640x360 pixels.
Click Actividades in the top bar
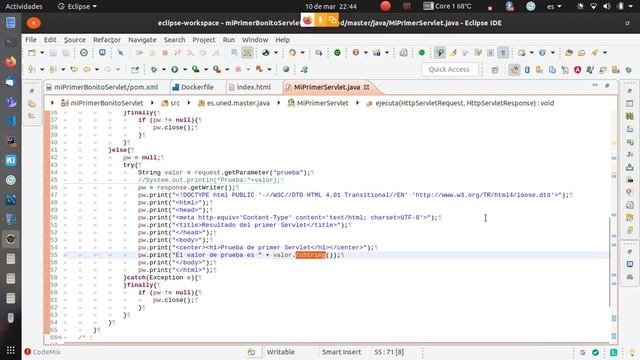pyautogui.click(x=24, y=7)
